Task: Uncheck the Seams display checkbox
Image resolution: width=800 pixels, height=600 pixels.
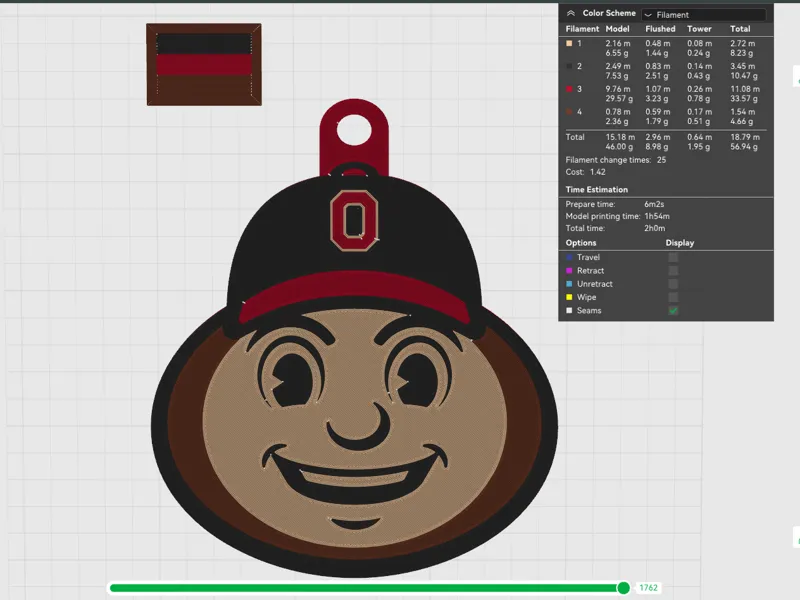Action: coord(673,311)
